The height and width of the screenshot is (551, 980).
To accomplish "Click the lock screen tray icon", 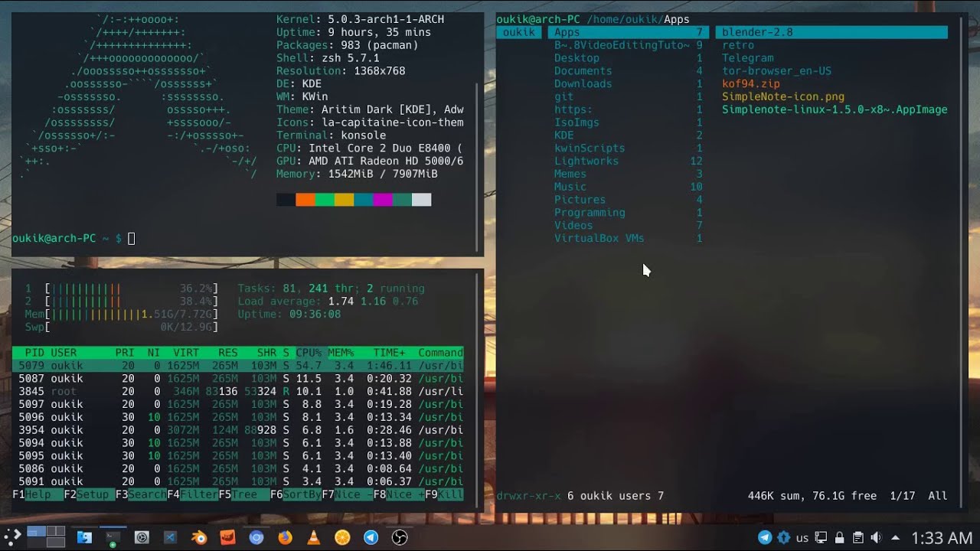I will tap(839, 537).
